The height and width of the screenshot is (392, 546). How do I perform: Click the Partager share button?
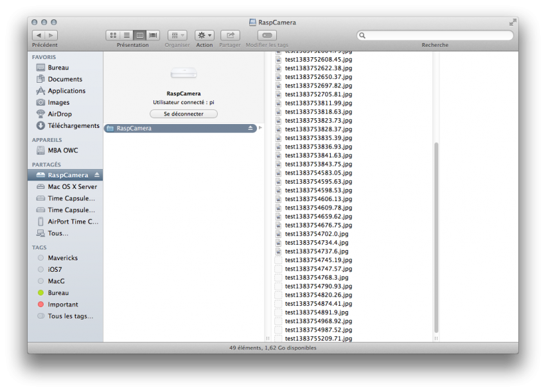pos(230,35)
